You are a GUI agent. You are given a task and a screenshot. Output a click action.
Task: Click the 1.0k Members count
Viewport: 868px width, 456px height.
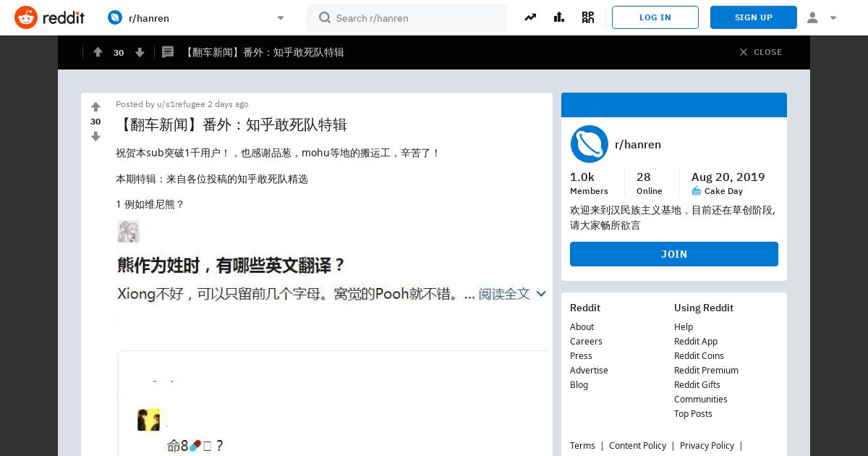pos(589,183)
